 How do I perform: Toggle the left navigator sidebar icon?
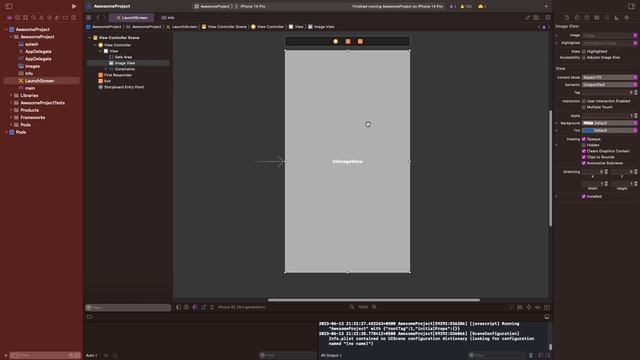coord(9,6)
